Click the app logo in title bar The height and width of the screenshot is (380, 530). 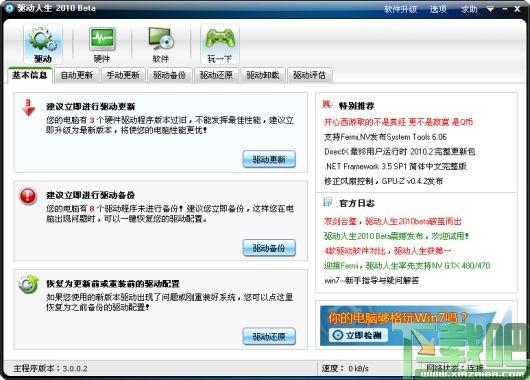(x=9, y=8)
